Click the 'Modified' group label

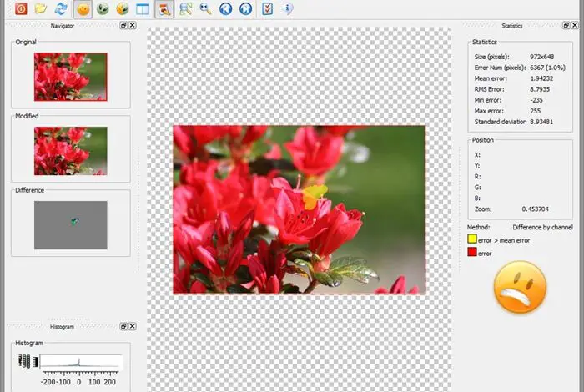(x=27, y=116)
